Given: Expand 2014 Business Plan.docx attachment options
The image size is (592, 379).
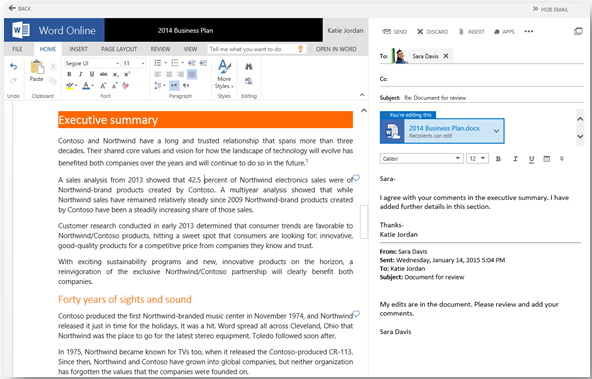Looking at the screenshot, I should click(496, 131).
